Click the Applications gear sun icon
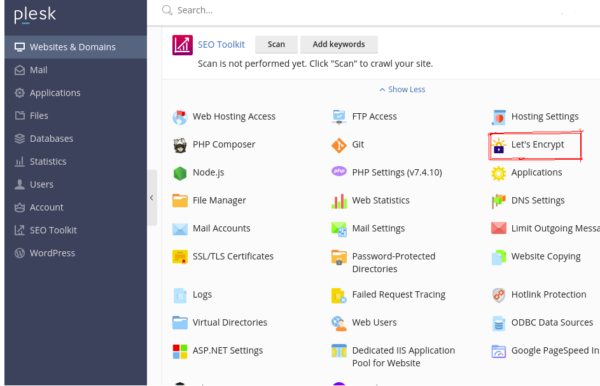This screenshot has width=600, height=386. 498,173
